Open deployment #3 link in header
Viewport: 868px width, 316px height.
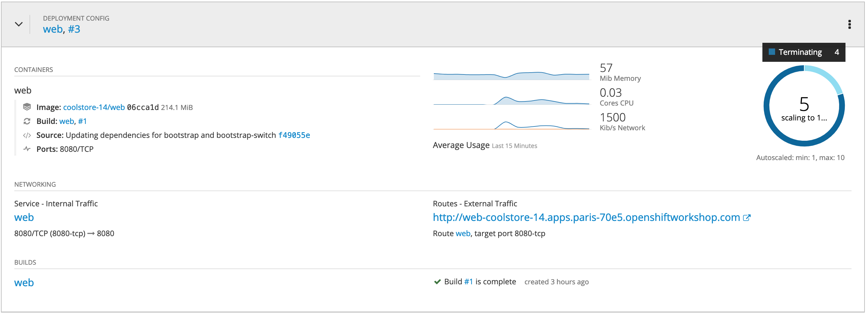tap(74, 29)
